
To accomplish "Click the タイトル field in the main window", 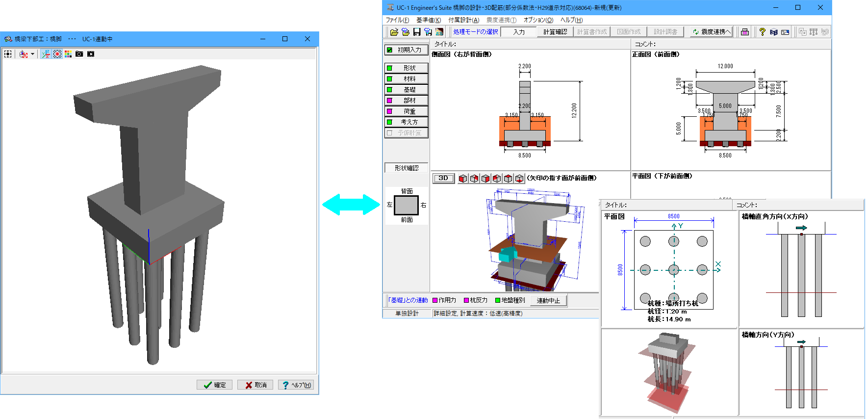I will click(x=531, y=44).
